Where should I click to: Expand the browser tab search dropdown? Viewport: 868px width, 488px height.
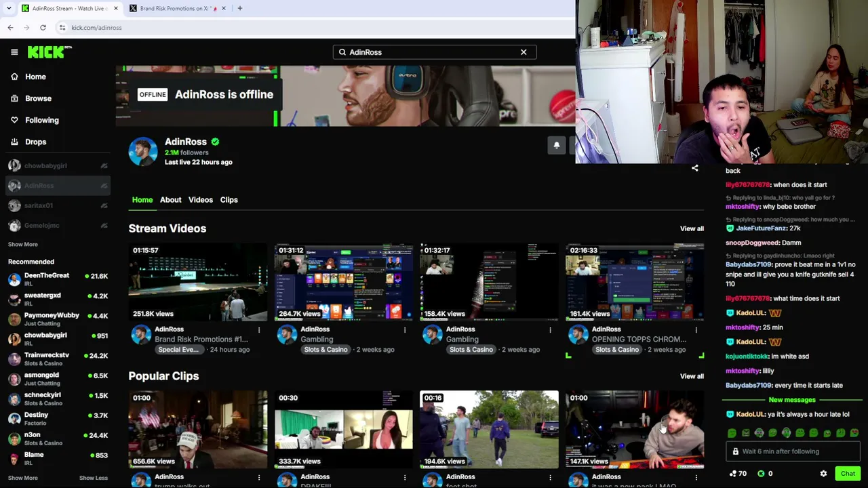coord(9,8)
